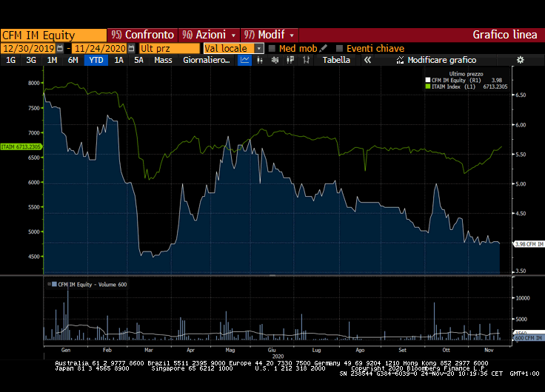Click the white CFM IM Equity legend swatch

click(428, 80)
